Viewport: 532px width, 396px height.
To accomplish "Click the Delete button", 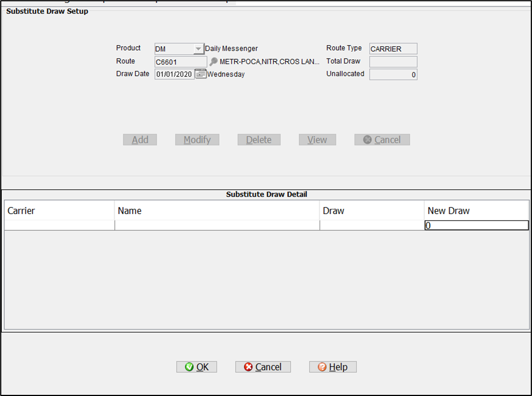I will point(259,140).
